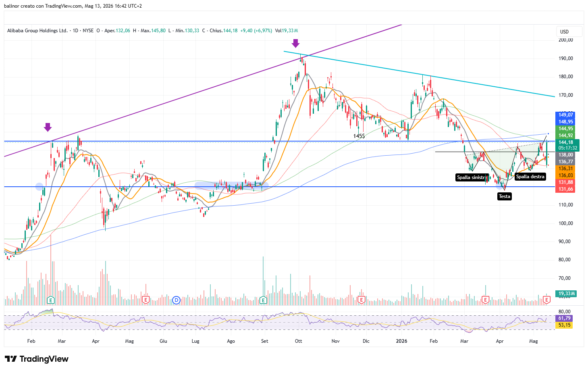Select the blue highlight band between Lug and Set

pos(232,186)
